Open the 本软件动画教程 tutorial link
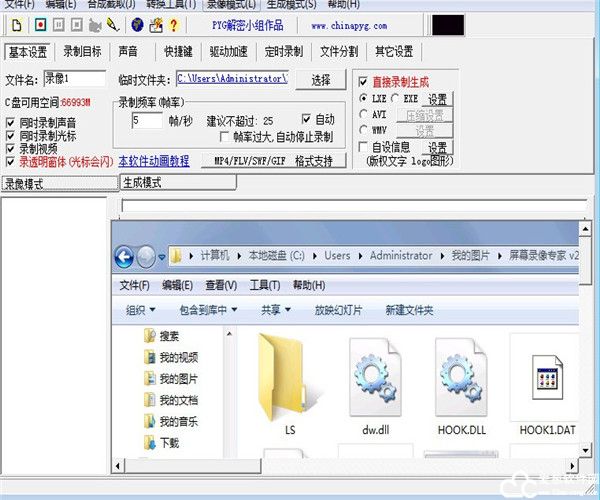 (153, 160)
